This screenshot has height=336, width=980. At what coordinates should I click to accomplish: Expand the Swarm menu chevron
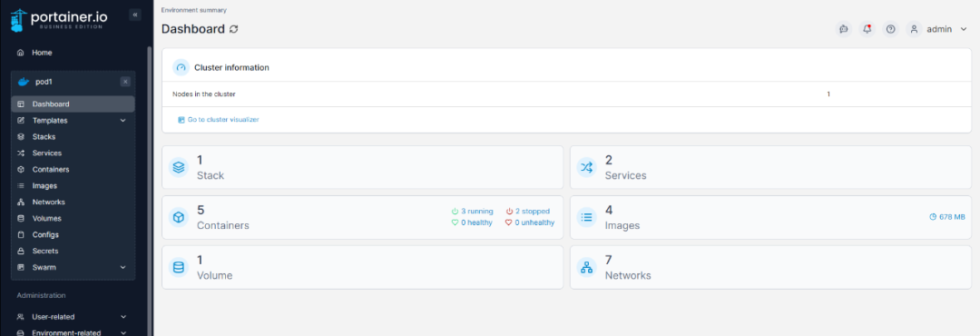(123, 267)
